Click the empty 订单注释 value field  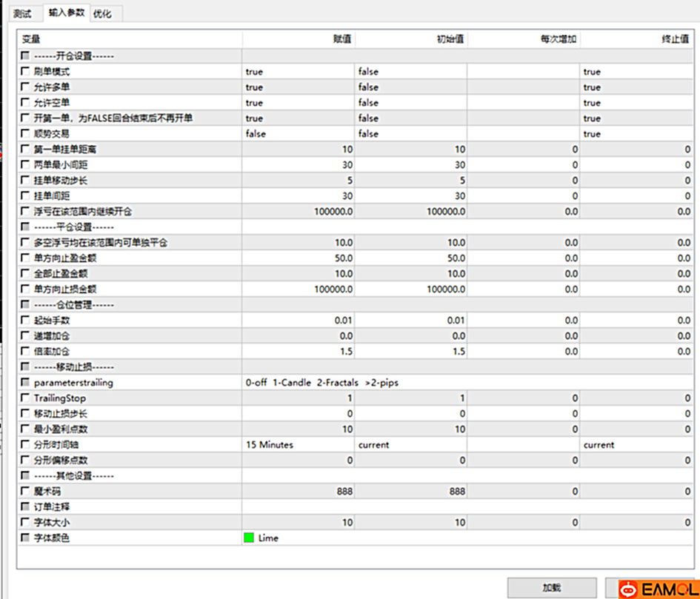click(299, 507)
